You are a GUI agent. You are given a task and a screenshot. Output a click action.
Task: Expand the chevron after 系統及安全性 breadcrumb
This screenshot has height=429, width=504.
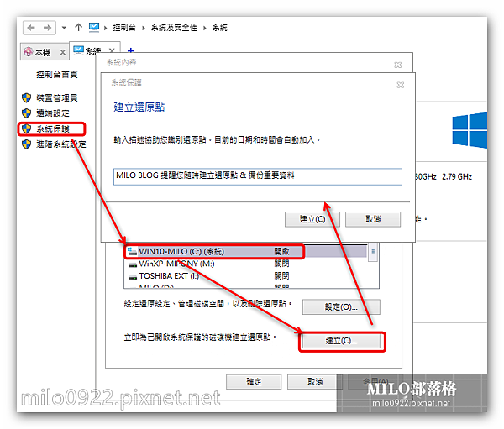[204, 28]
